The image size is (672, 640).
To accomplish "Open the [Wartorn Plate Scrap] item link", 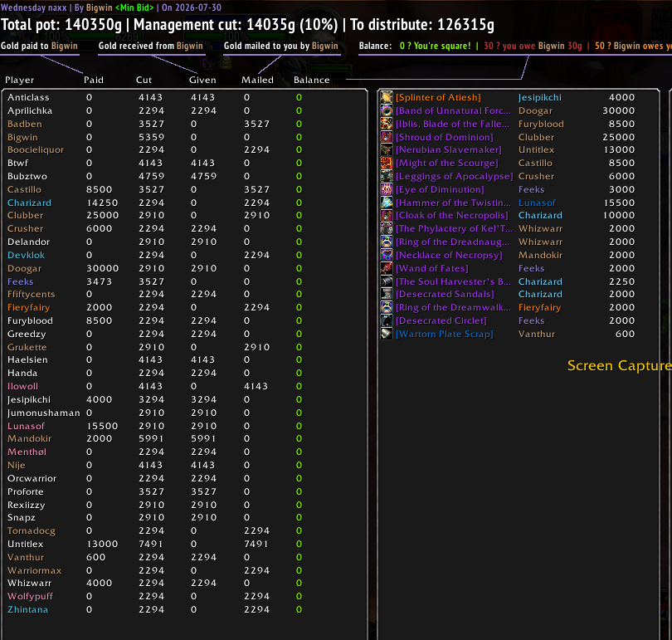I will 445,334.
